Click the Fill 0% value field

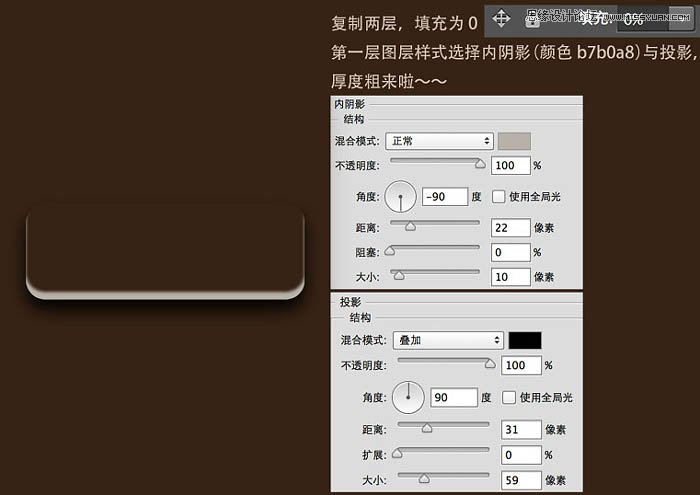pyautogui.click(x=643, y=19)
